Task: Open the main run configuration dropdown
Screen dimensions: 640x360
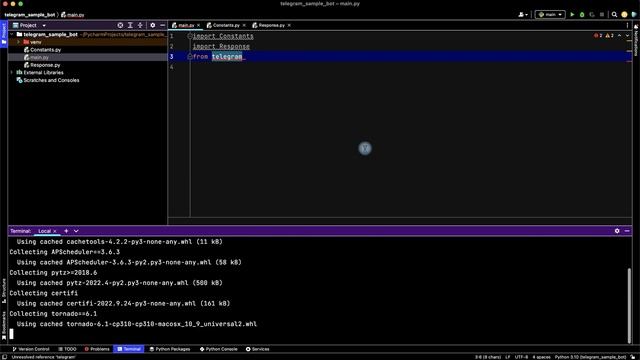Action: pyautogui.click(x=550, y=14)
